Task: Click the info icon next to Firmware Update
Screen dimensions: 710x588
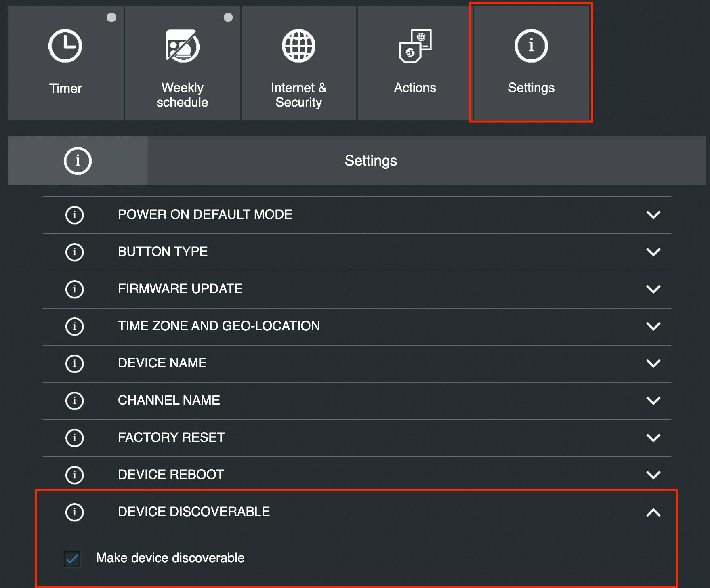Action: [x=74, y=289]
